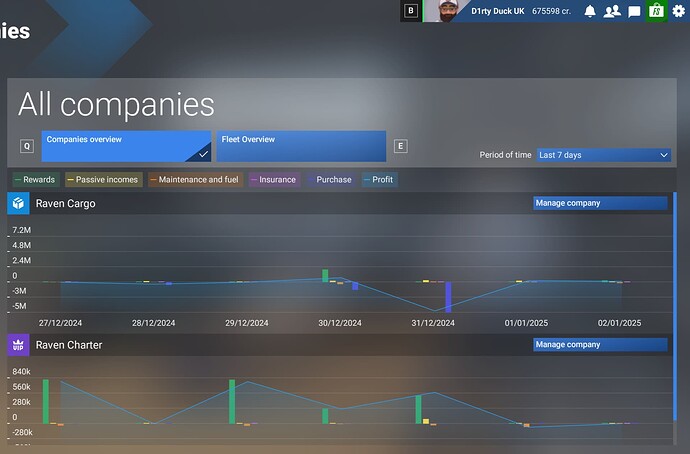
Task: Open the Last 7 days dropdown
Action: [x=604, y=155]
